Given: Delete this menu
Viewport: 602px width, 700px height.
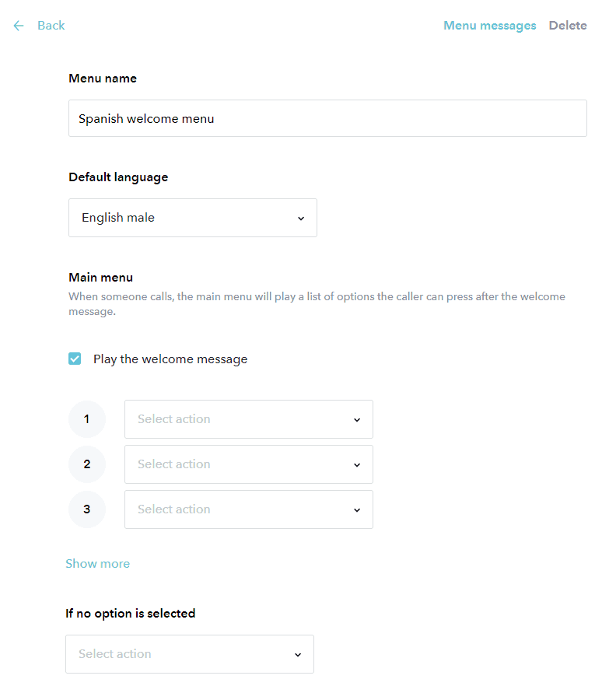Looking at the screenshot, I should (x=568, y=26).
